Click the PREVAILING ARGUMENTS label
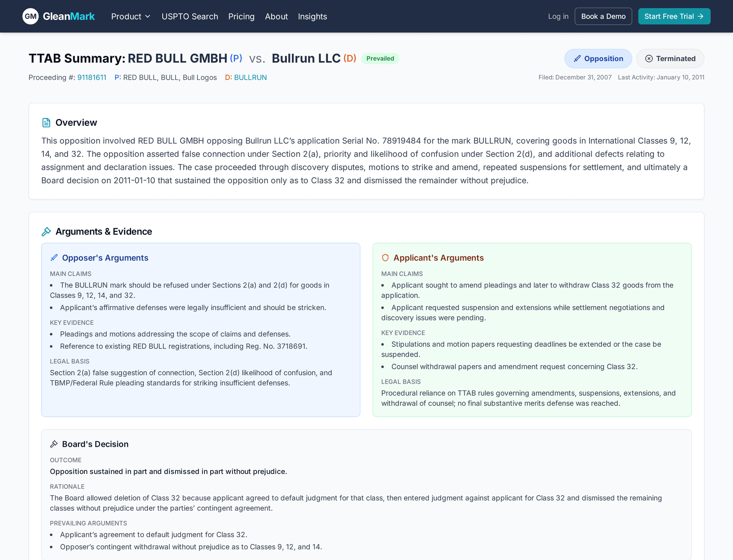 (88, 523)
